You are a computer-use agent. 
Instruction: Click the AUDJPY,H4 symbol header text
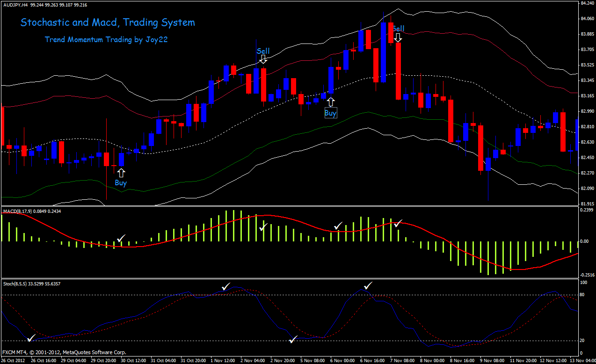click(x=15, y=5)
